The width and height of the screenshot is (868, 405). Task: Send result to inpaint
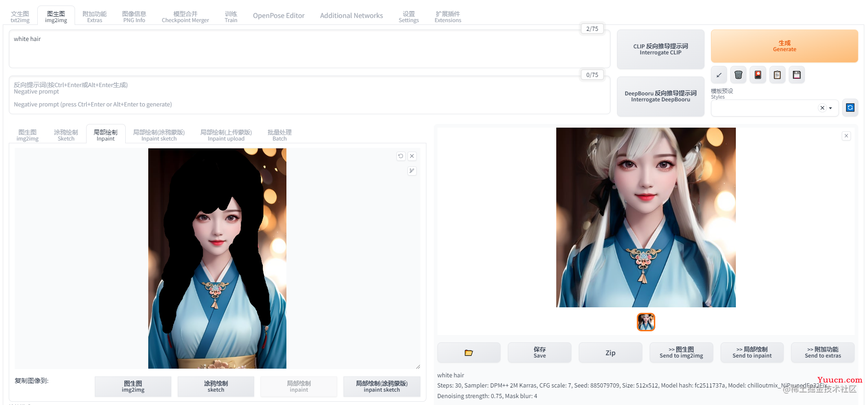coord(752,352)
